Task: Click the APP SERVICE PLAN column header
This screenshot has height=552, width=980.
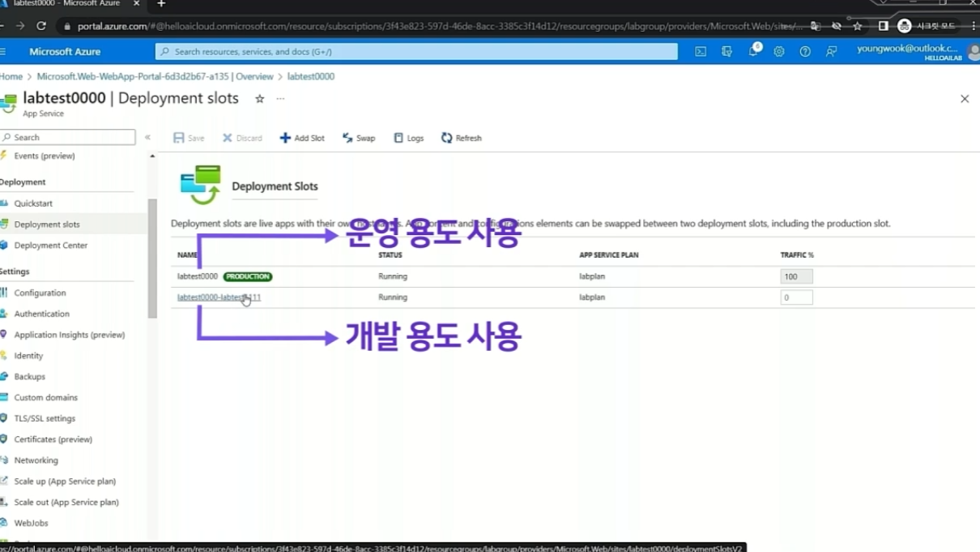Action: pos(609,255)
